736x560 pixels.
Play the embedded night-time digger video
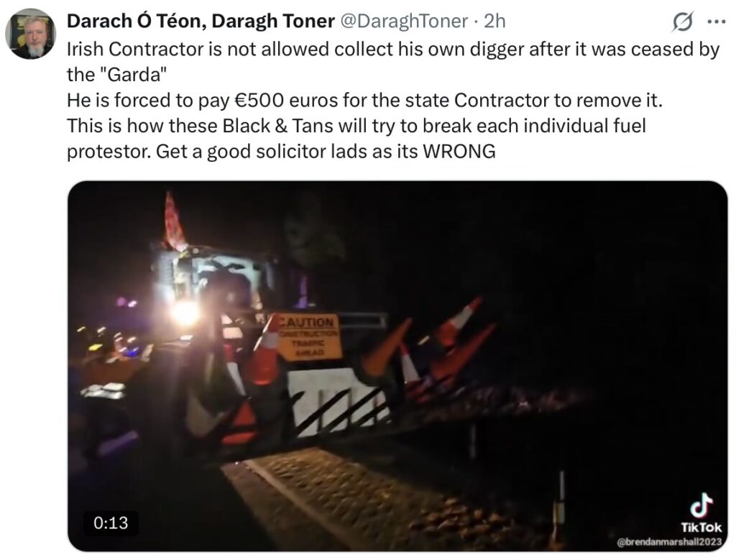pos(397,366)
